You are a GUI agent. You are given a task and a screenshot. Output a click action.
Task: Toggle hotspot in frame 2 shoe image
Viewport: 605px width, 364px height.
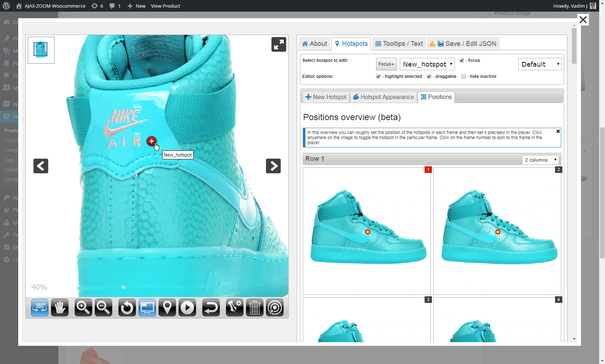[497, 231]
